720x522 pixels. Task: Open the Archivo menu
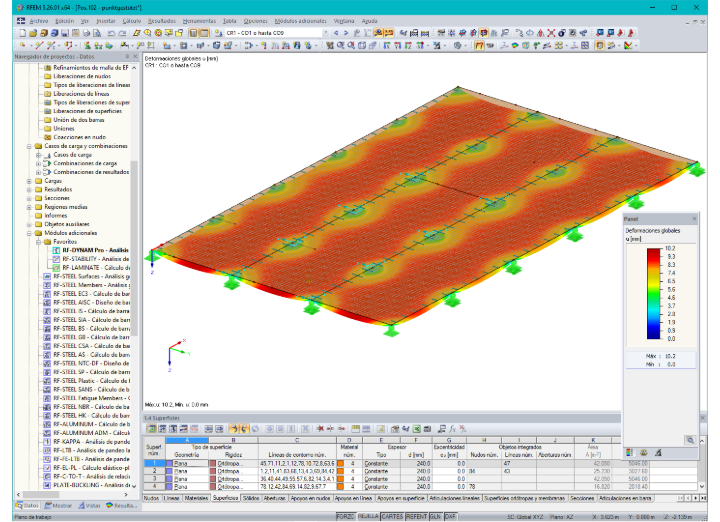[39, 21]
